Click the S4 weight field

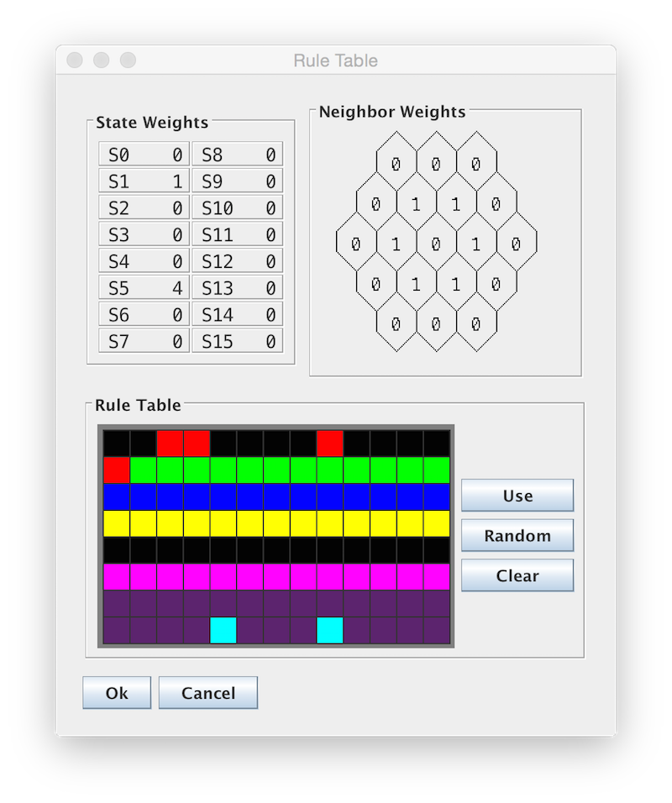(x=144, y=260)
